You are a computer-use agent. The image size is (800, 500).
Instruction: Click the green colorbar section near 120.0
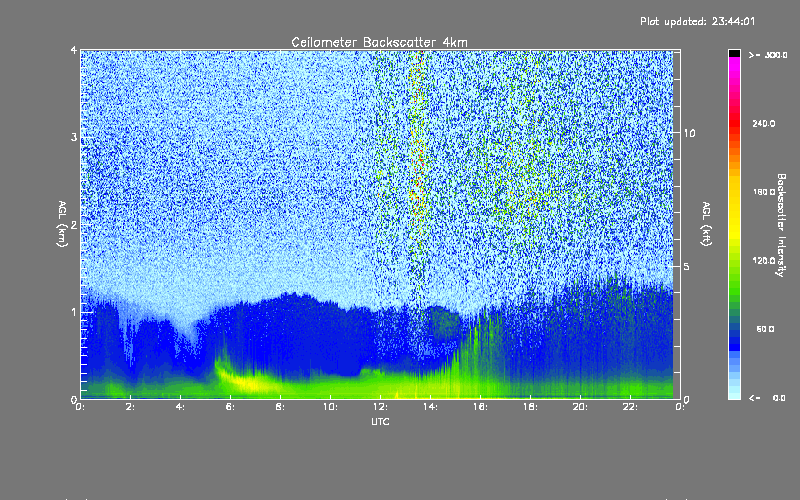point(734,270)
